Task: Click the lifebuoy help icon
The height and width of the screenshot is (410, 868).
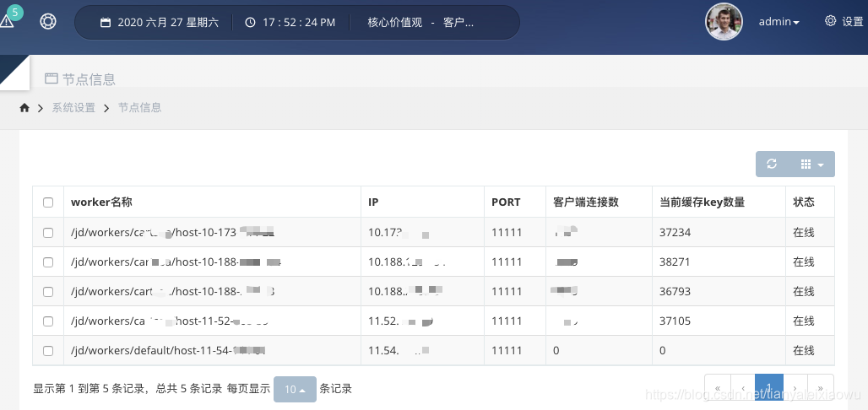Action: [48, 22]
